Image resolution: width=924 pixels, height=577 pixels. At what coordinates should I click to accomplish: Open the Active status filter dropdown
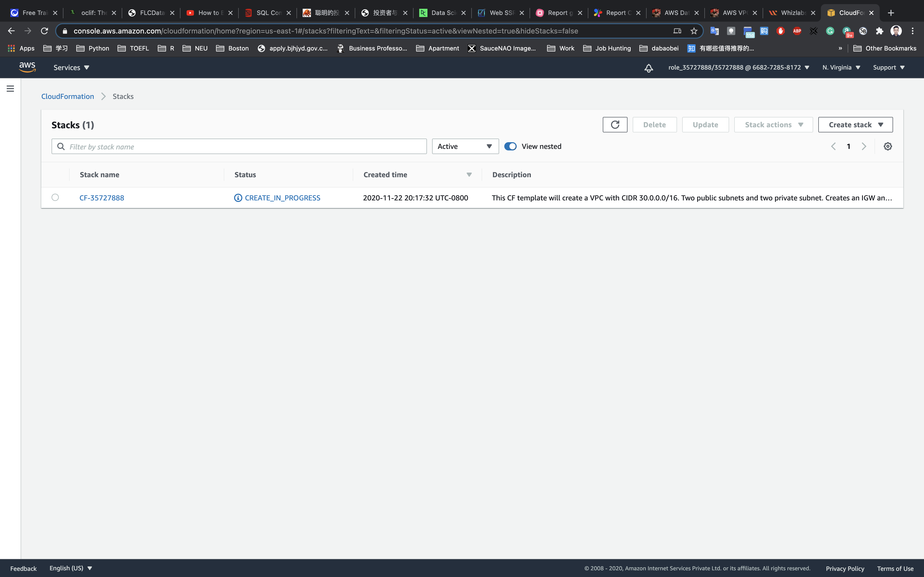click(465, 147)
